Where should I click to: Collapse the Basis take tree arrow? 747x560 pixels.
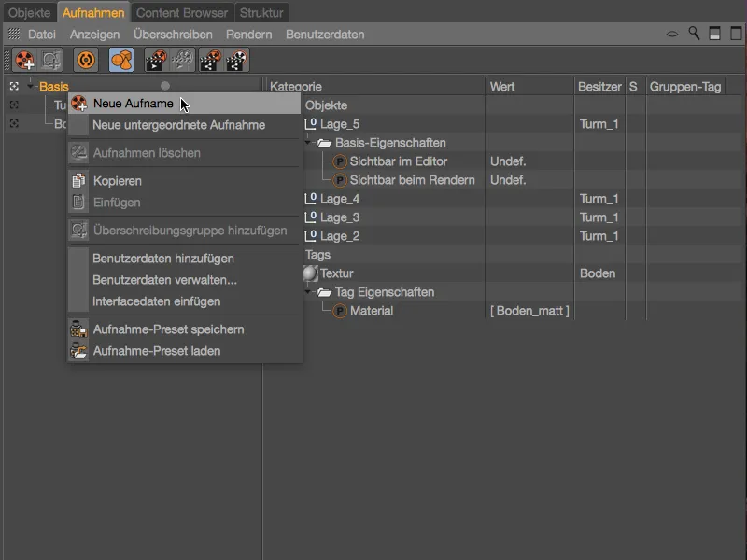[x=31, y=86]
